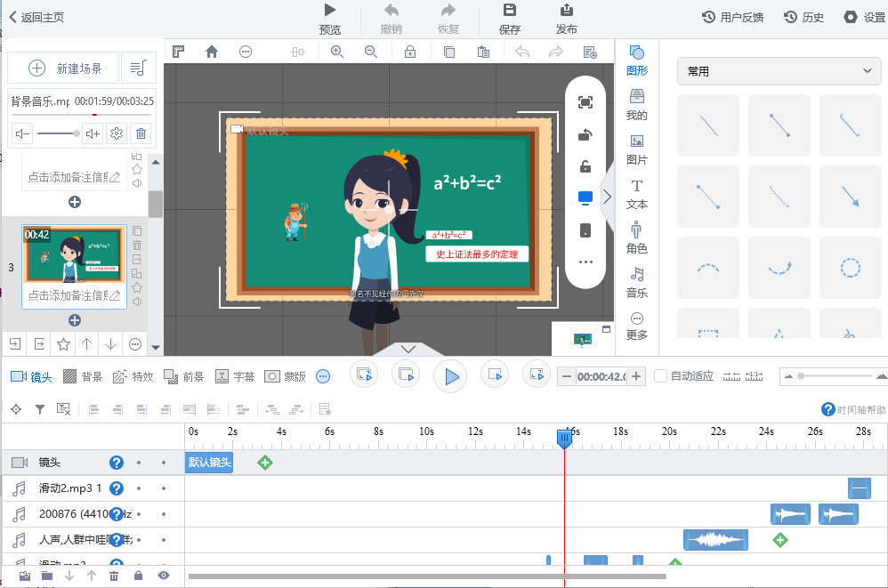
Task: Open the 常用 shape category dropdown
Action: [x=779, y=71]
